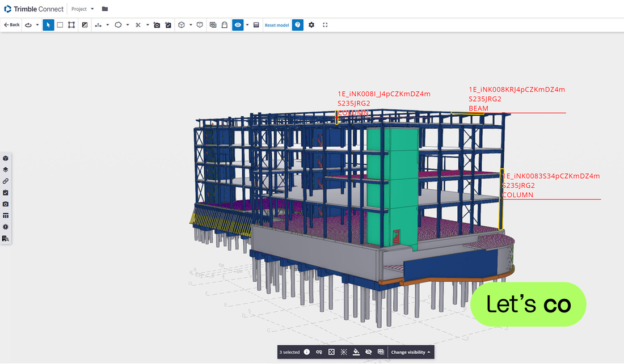624x364 pixels.
Task: Click the 1E_iNK008KRJ4pCZKmDZ4m beam label
Action: (x=517, y=99)
